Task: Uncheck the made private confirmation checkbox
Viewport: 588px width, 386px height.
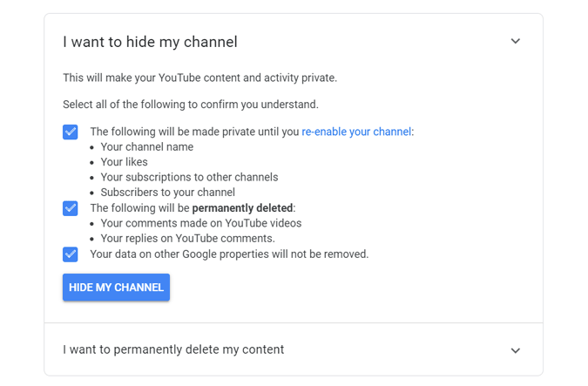Action: click(71, 132)
